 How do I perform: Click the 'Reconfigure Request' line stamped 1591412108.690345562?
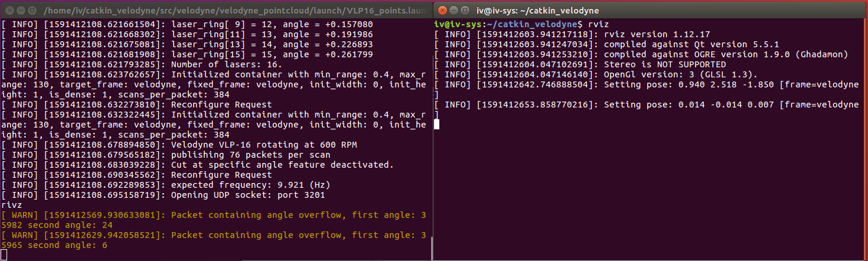(x=137, y=175)
